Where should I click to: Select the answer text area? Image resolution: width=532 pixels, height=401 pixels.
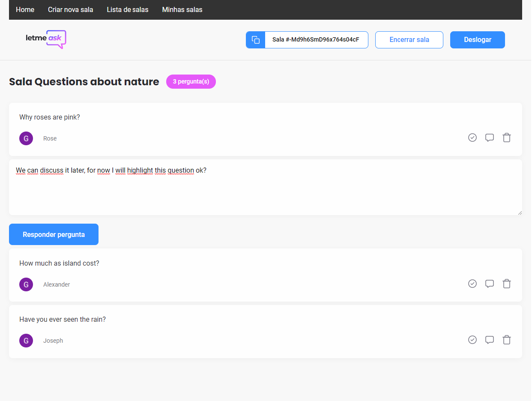point(266,186)
